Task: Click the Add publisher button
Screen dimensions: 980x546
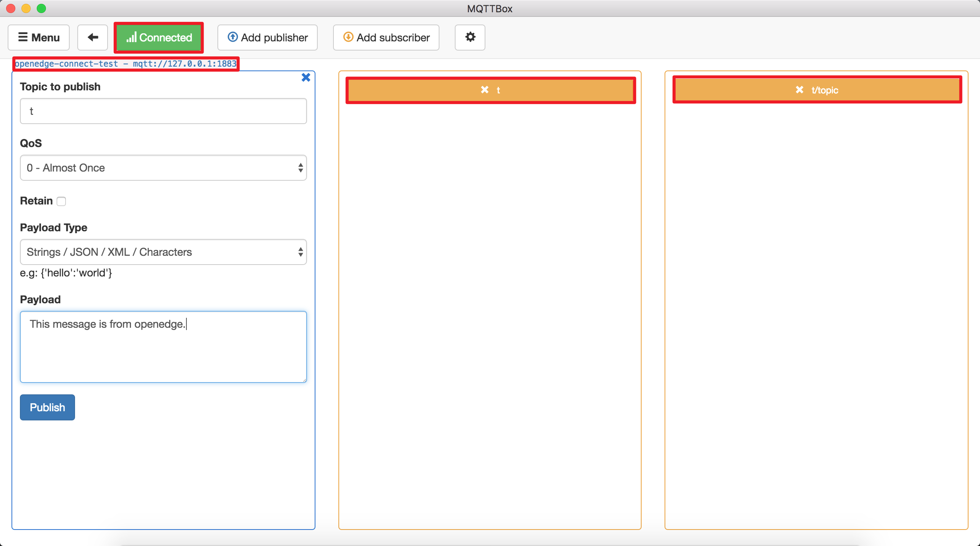Action: [x=268, y=38]
